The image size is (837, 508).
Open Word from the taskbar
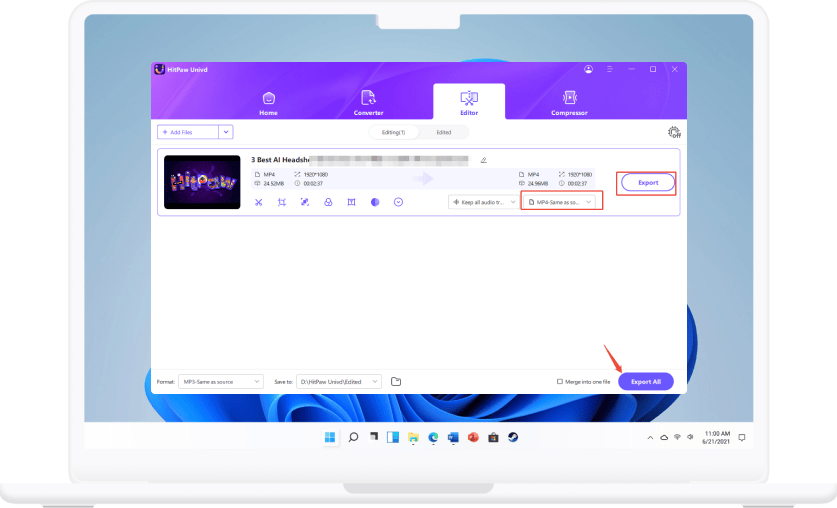(453, 438)
